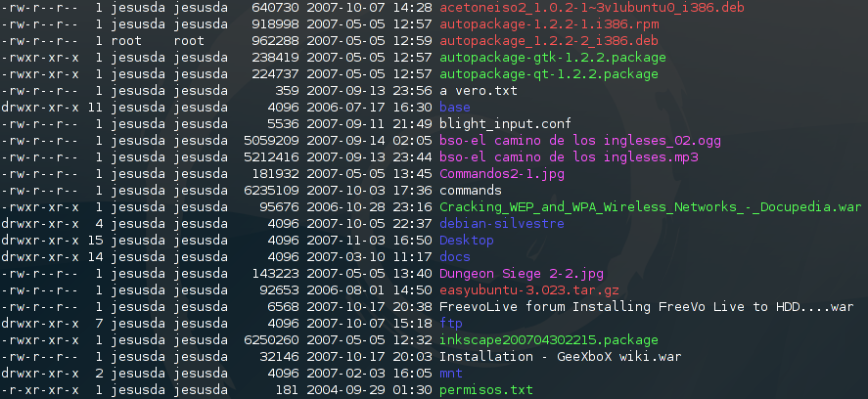Select the 'commands' file entry

tap(471, 190)
